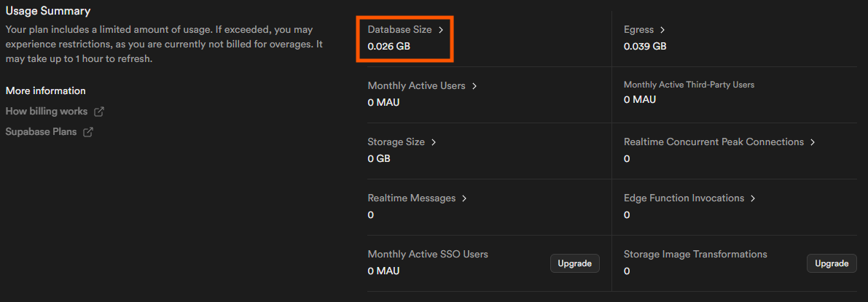The width and height of the screenshot is (868, 302).
Task: Open the Egress usage label
Action: (639, 30)
